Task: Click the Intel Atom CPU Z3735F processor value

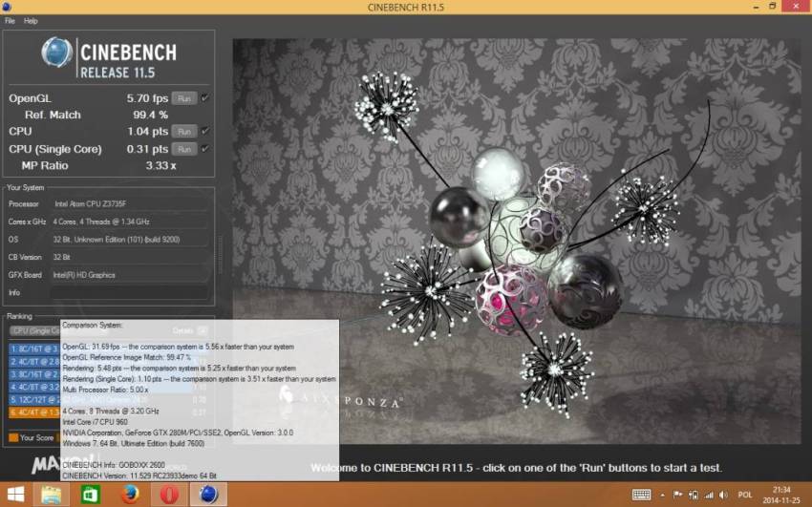Action: coord(90,203)
